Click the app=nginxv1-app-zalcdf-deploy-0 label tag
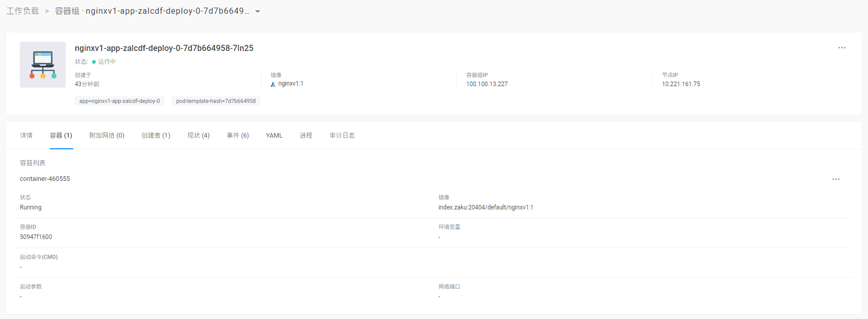868x319 pixels. click(120, 101)
